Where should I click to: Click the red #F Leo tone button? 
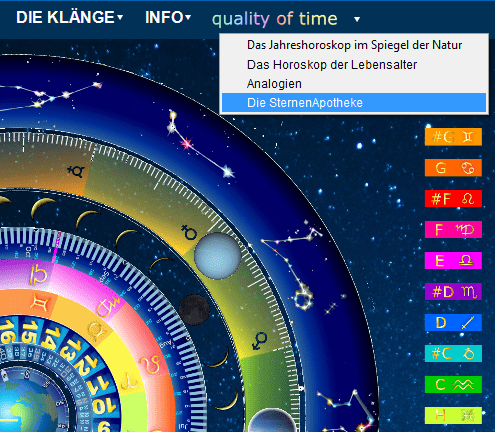click(x=453, y=199)
